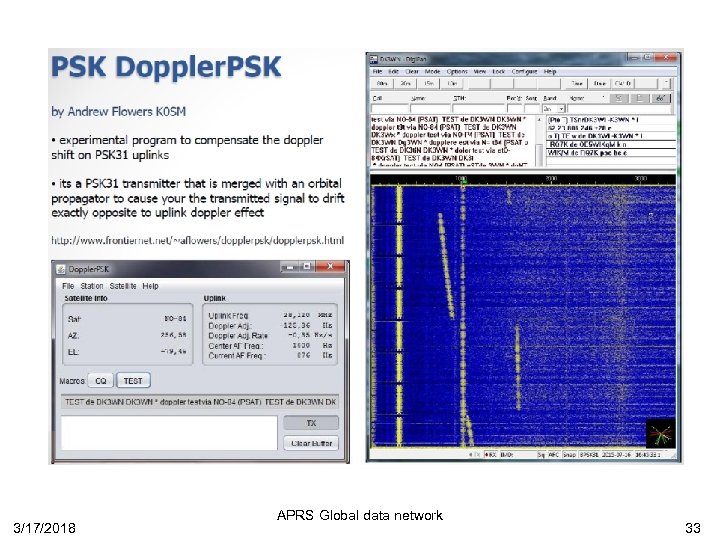720x540 pixels.
Task: Click the first log icon button beside Notes
Action: coord(619,98)
